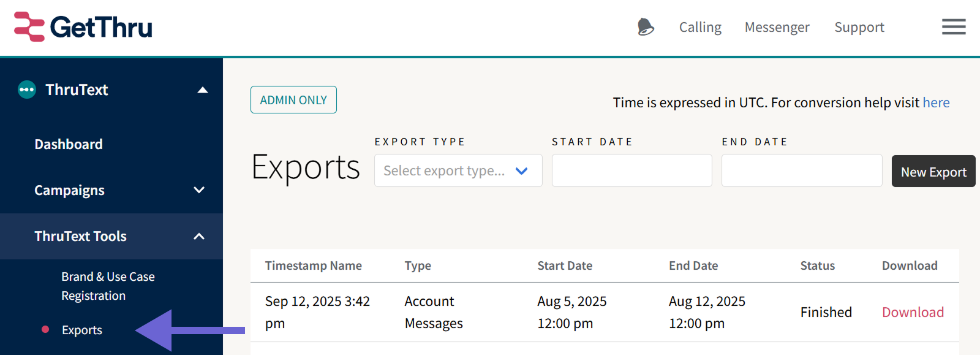Click the 'Account Messages' type cell
Viewport: 980px width, 355px height.
coord(434,312)
